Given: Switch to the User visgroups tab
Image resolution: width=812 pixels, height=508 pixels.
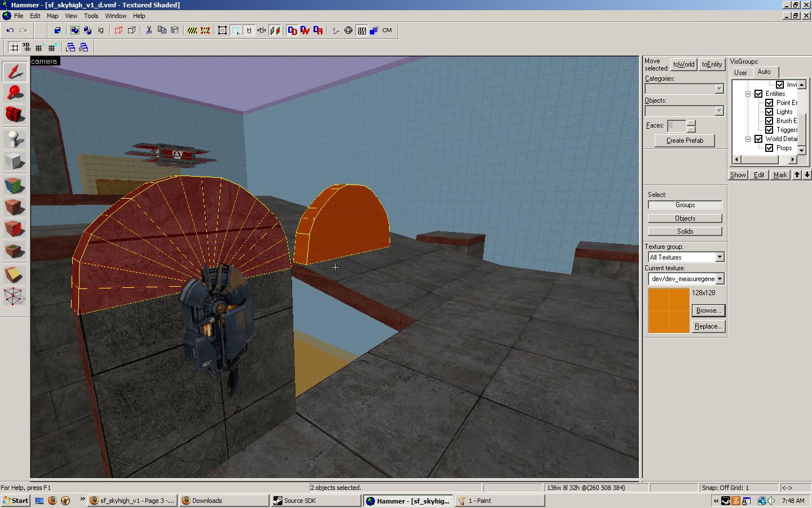Looking at the screenshot, I should point(740,72).
